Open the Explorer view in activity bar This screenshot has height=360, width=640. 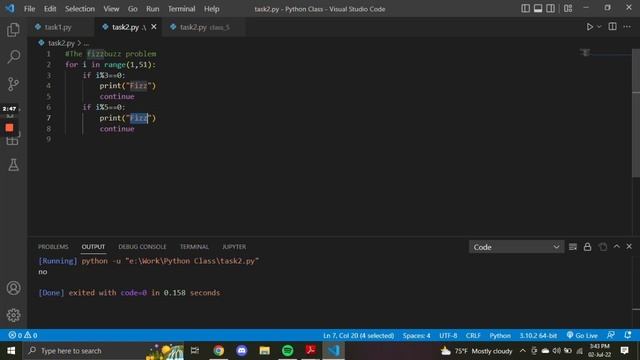[13, 30]
